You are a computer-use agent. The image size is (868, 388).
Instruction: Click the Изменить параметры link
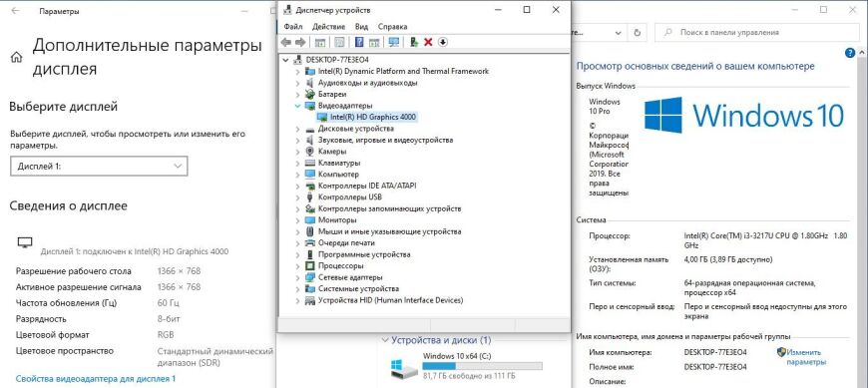point(806,357)
